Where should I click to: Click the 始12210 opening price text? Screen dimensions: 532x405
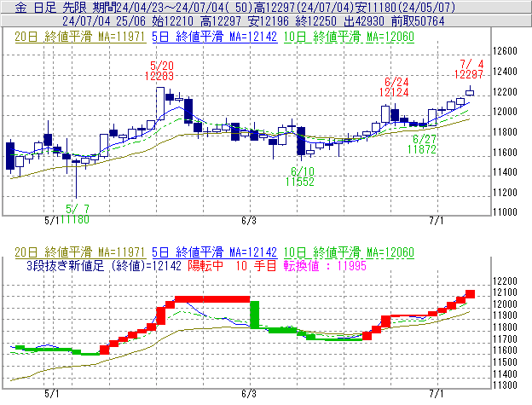[x=173, y=21]
